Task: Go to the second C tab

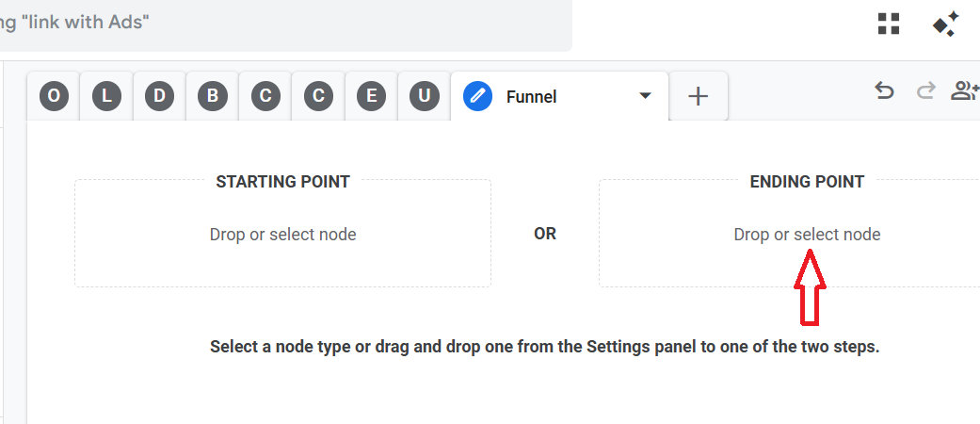Action: point(319,96)
